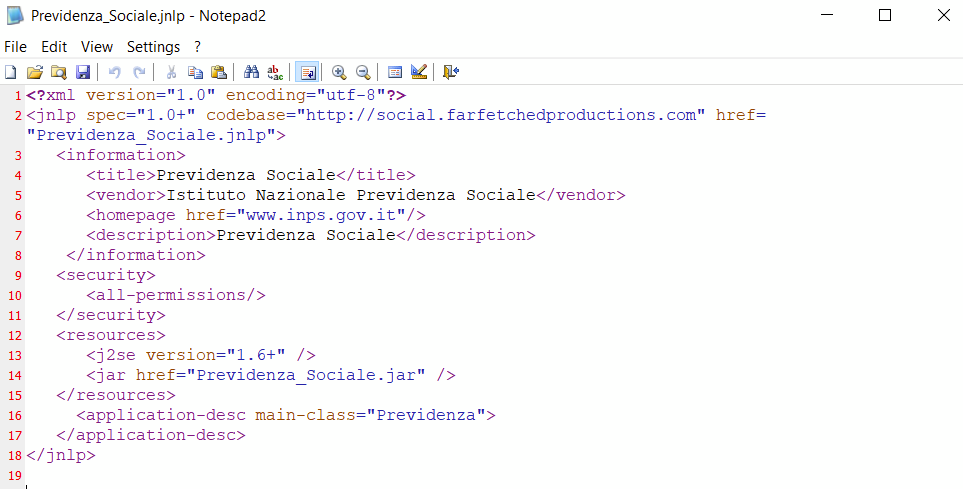
Task: Open Find with the binoculars icon
Action: (251, 72)
